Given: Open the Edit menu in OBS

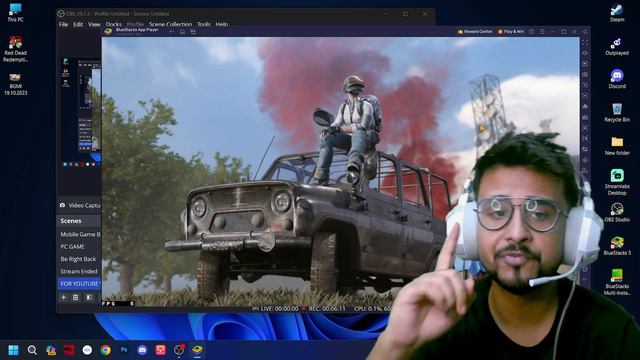Looking at the screenshot, I should (x=78, y=24).
